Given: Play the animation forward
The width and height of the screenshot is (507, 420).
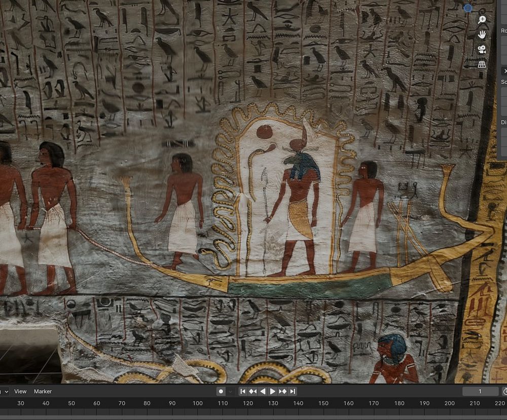Looking at the screenshot, I should coord(273,391).
